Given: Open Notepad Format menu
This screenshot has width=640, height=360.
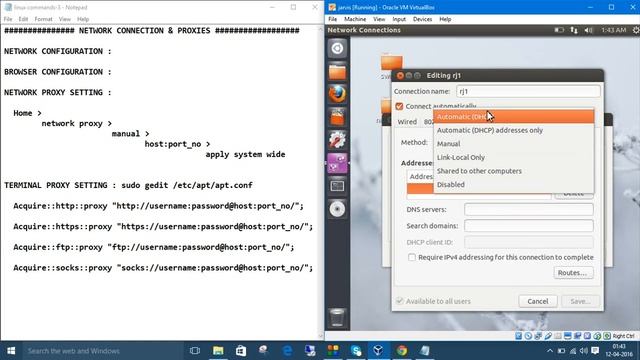Looking at the screenshot, I should point(43,19).
